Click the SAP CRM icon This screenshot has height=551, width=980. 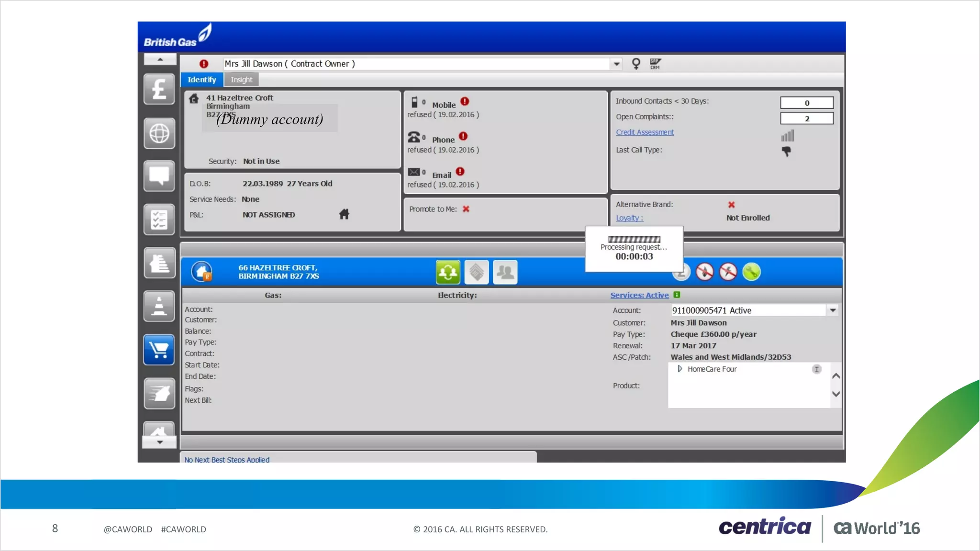pyautogui.click(x=655, y=64)
